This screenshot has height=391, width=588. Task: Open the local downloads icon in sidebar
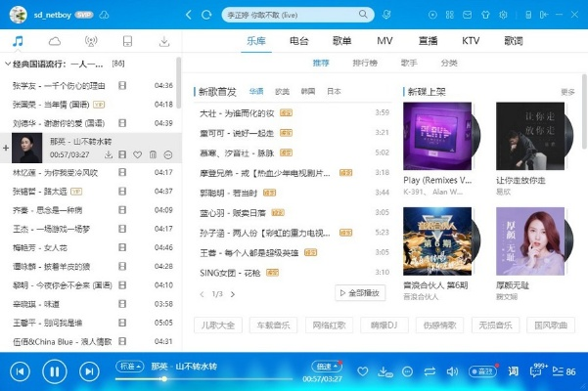164,41
